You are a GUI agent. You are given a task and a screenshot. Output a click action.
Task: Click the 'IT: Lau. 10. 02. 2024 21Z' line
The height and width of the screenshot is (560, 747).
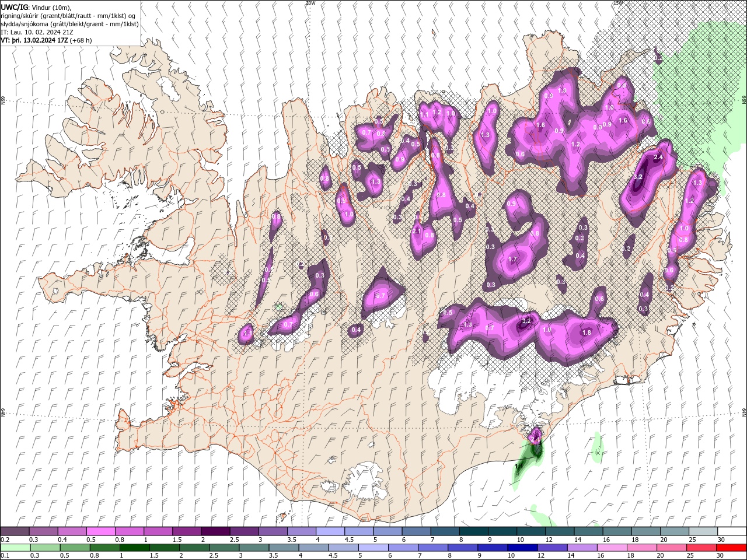[x=37, y=32]
